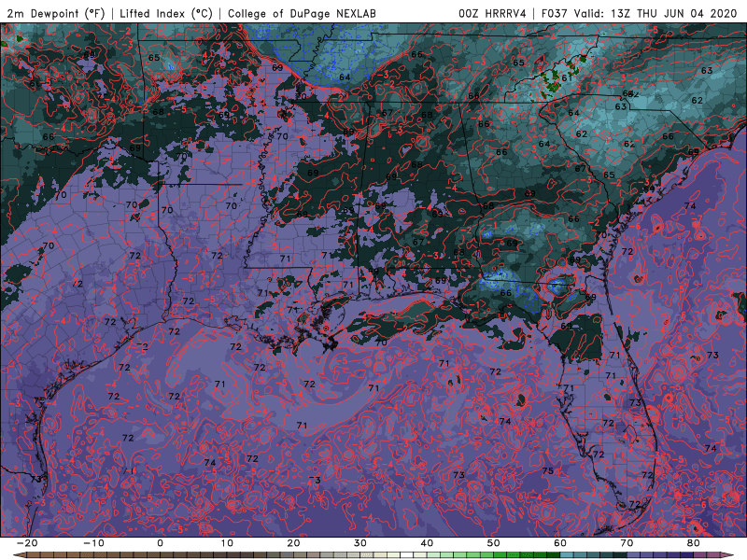Click the 80 colorbar scale label

click(694, 543)
